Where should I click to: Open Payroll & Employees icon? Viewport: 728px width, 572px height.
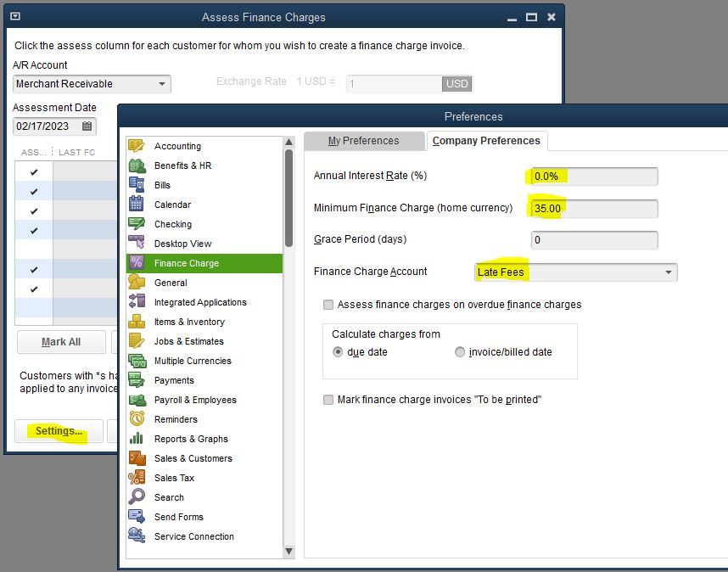click(137, 399)
